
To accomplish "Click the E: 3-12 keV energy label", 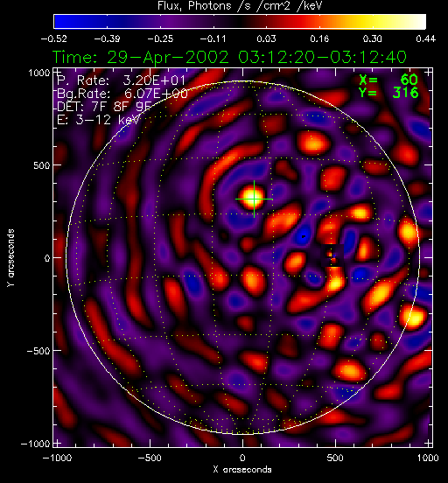I will [99, 120].
